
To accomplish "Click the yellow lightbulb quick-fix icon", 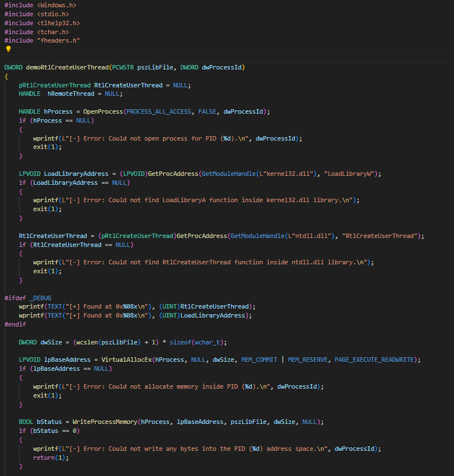I will [8, 49].
